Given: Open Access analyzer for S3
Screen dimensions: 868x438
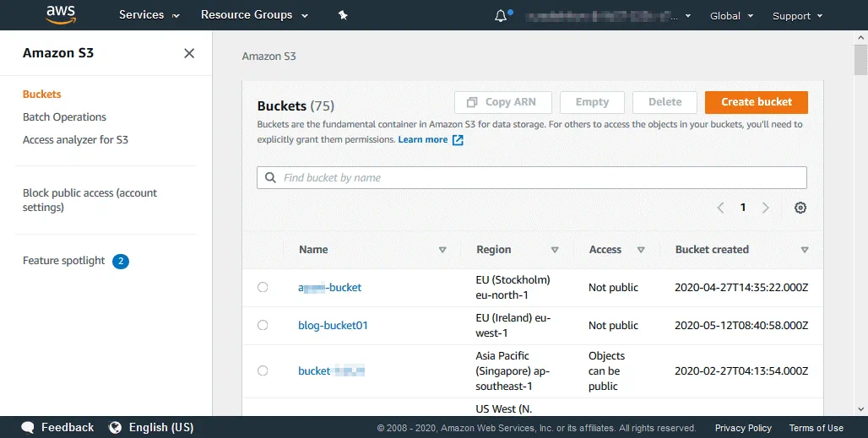Looking at the screenshot, I should coord(75,140).
